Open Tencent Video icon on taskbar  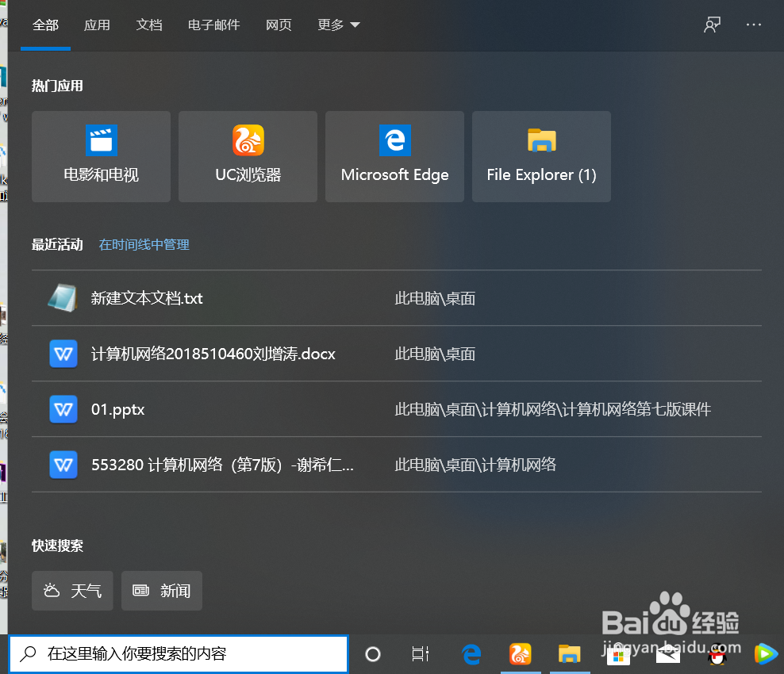766,654
